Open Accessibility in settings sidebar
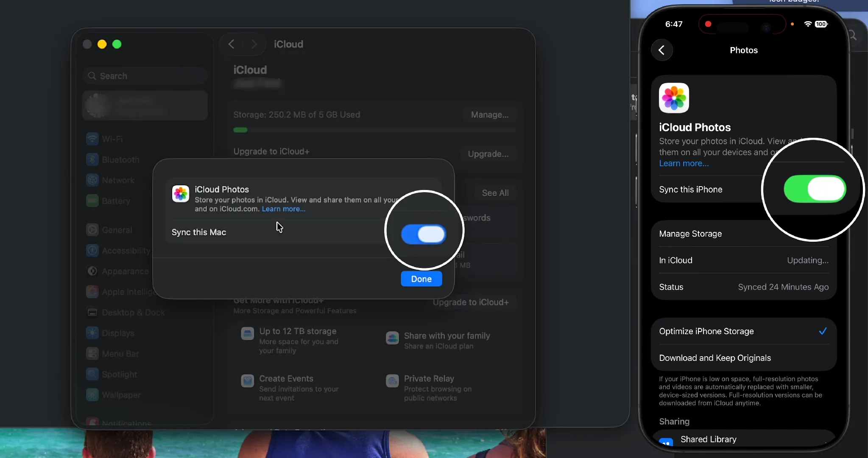The height and width of the screenshot is (458, 868). pyautogui.click(x=118, y=251)
